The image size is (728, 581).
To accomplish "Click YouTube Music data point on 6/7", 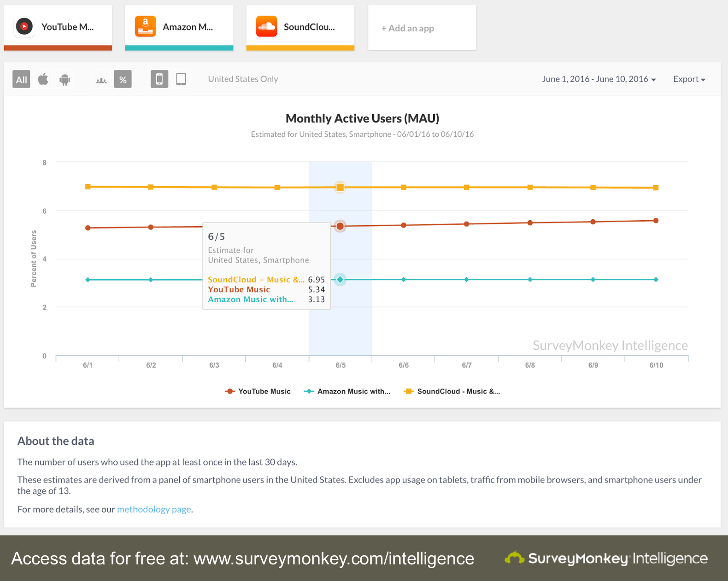I will click(x=467, y=224).
